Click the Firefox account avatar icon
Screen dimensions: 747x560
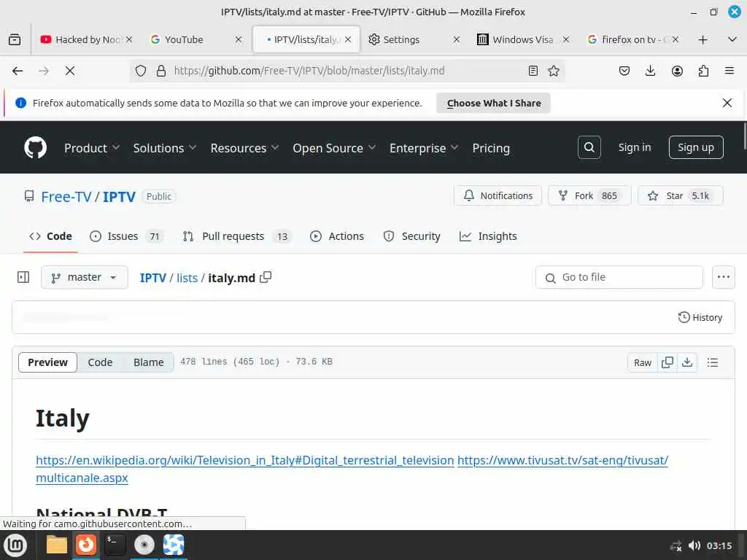click(x=677, y=71)
